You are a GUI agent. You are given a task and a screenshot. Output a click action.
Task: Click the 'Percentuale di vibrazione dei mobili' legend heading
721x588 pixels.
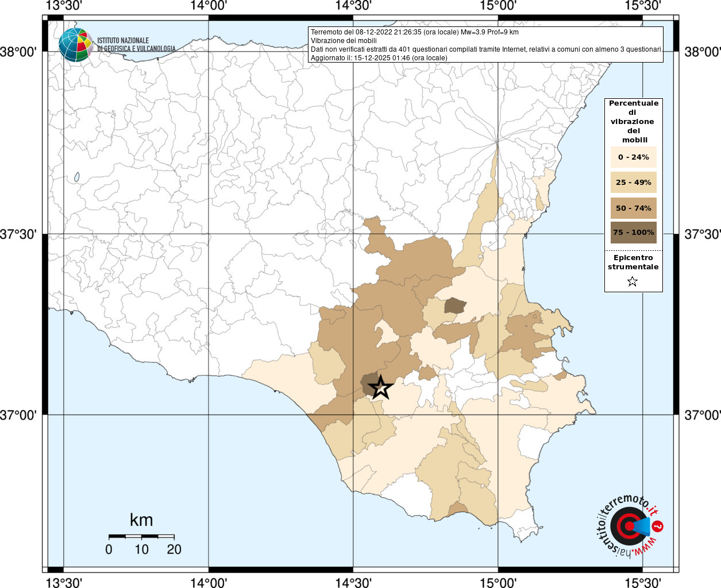tap(633, 122)
